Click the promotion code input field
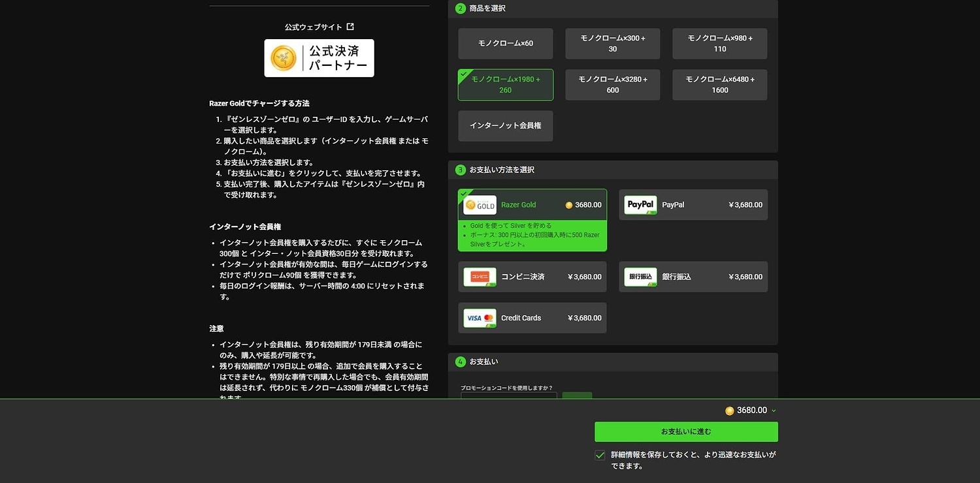 pyautogui.click(x=508, y=396)
